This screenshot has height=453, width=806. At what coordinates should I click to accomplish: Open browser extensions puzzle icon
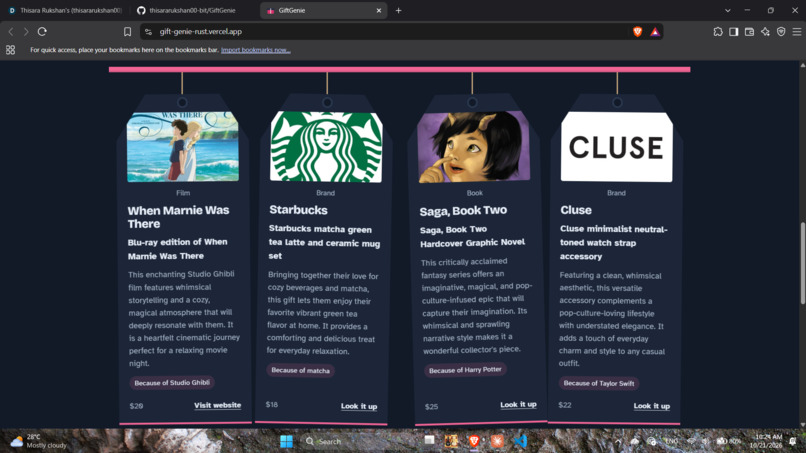point(718,32)
